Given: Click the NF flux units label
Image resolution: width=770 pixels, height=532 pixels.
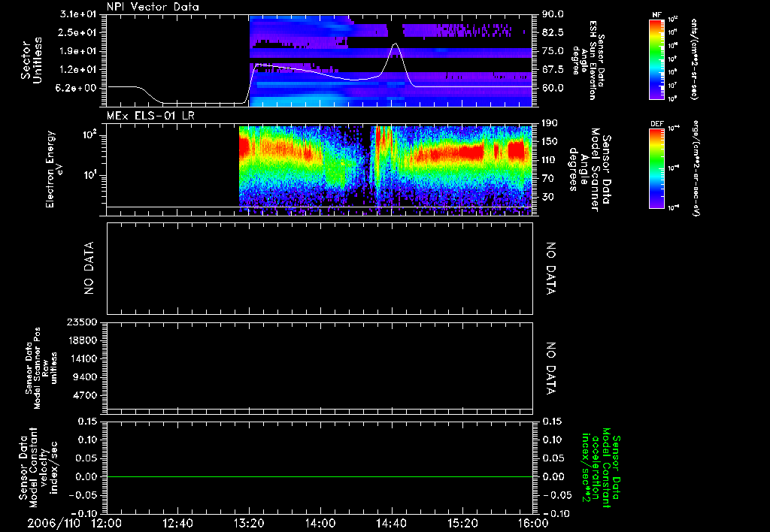Looking at the screenshot, I should tap(694, 59).
